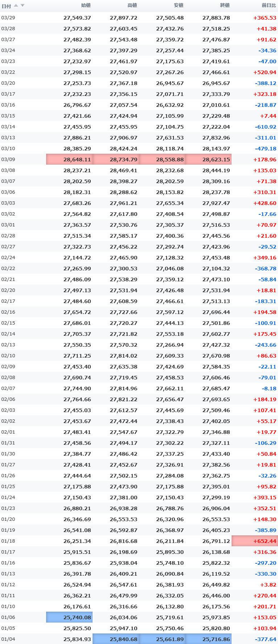278x644 pixels.
Task: Select the blue-highlighted low 25,661.89
Action: click(x=170, y=639)
